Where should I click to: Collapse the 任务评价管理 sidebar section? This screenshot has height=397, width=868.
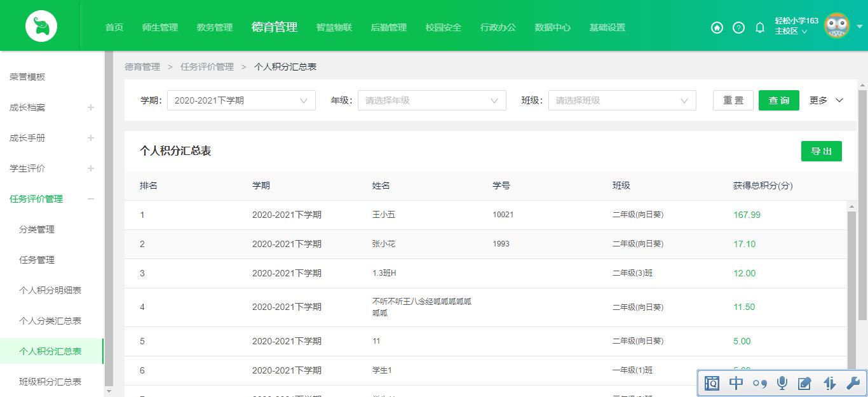tap(91, 199)
